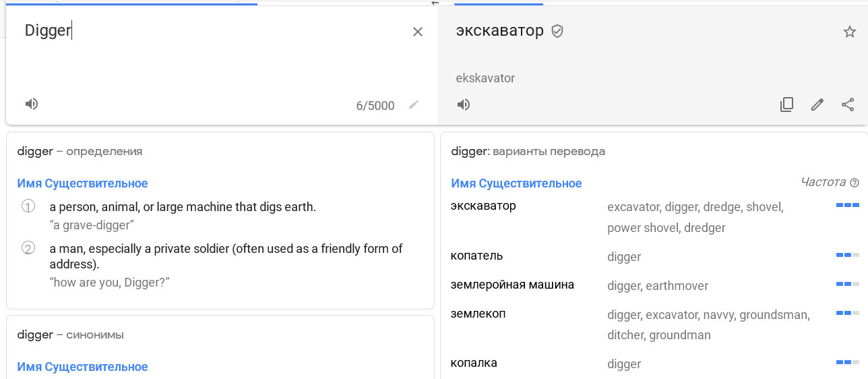Clear the source text with the X icon
The width and height of the screenshot is (868, 379).
pos(418,32)
